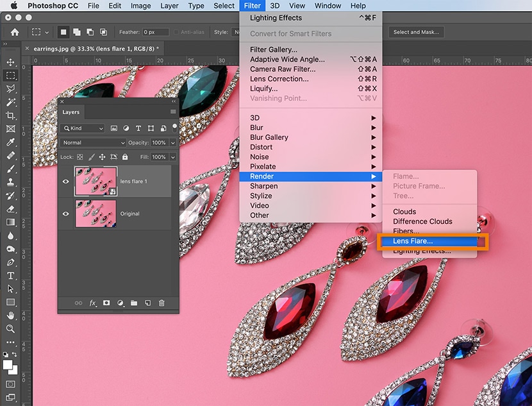Screen dimensions: 532x406
Task: Click the Delete layer trash icon
Action: point(162,303)
